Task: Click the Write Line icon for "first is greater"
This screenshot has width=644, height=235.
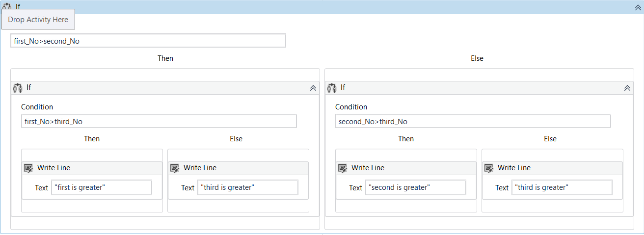Action: pyautogui.click(x=28, y=168)
